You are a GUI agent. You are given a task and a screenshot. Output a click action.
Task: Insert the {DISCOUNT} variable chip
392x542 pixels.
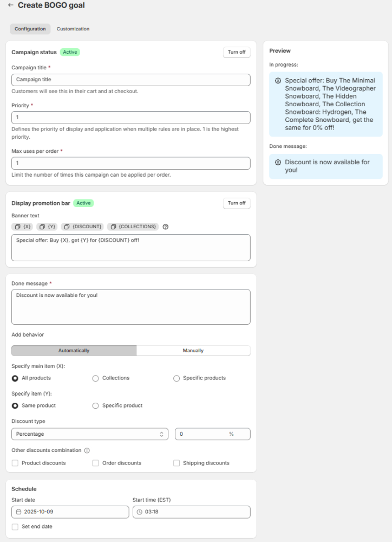[82, 227]
